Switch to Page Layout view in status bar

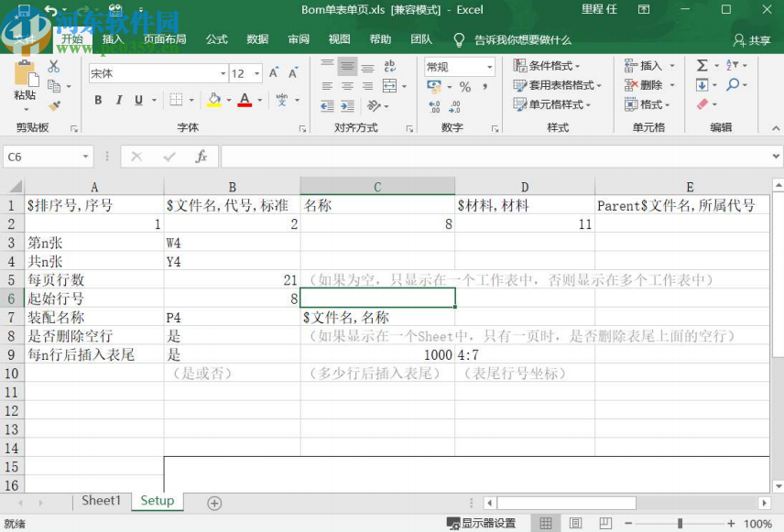tap(575, 524)
